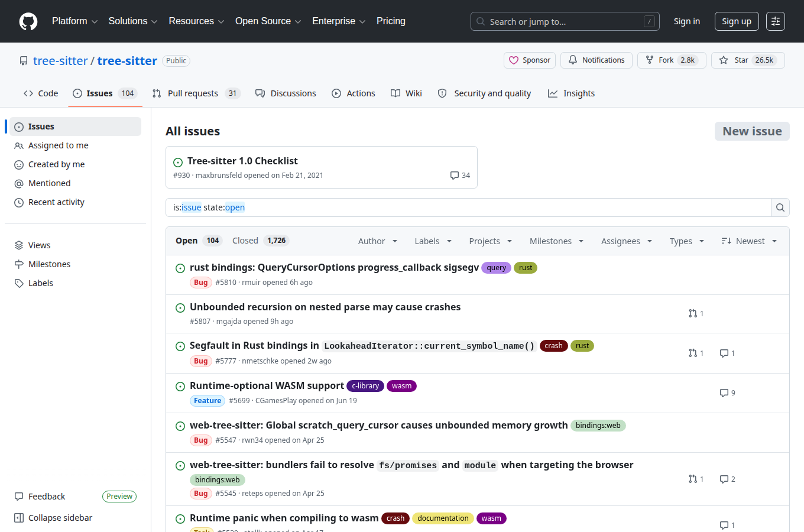The height and width of the screenshot is (532, 804).
Task: Click the yellow documentation label
Action: pyautogui.click(x=443, y=518)
